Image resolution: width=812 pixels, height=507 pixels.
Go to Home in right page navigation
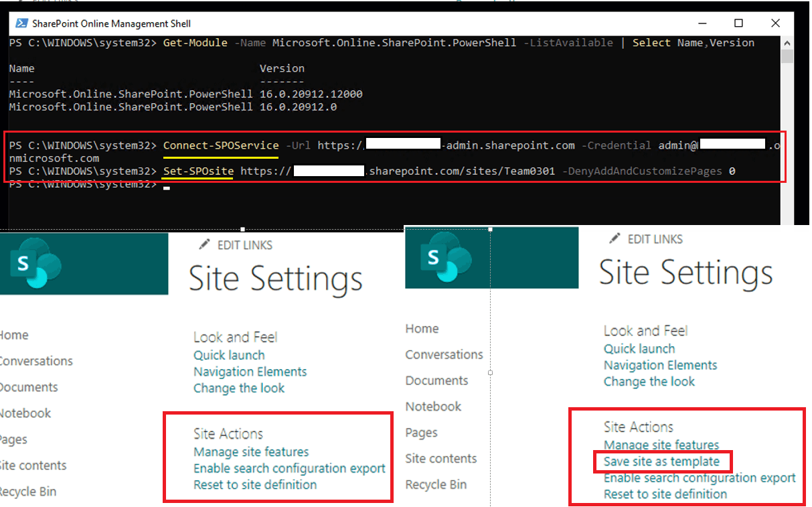pos(422,328)
